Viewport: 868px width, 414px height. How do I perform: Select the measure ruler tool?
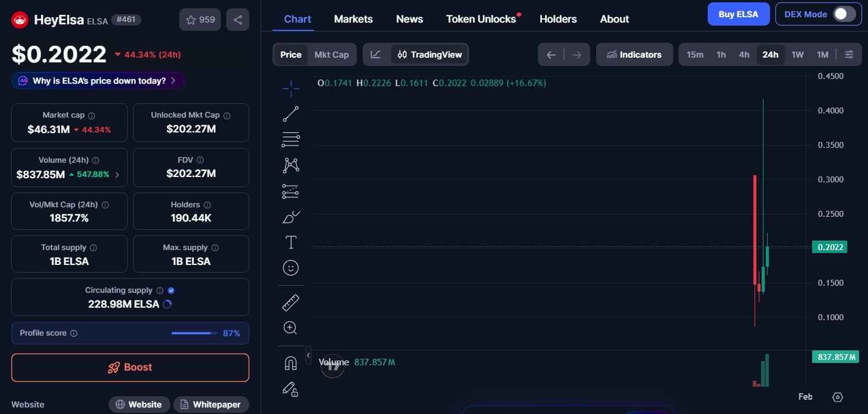coord(291,302)
